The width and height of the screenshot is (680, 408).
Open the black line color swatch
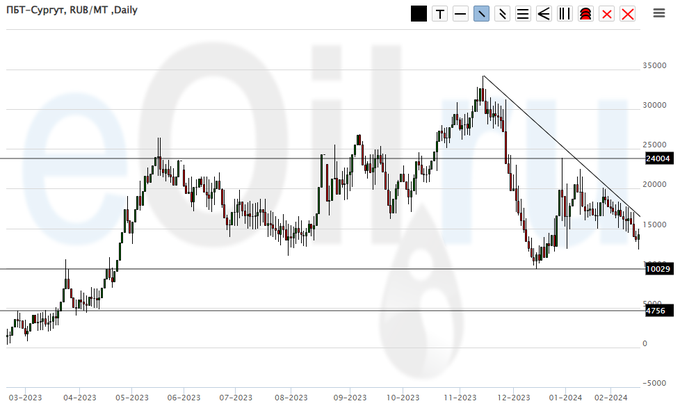[418, 14]
